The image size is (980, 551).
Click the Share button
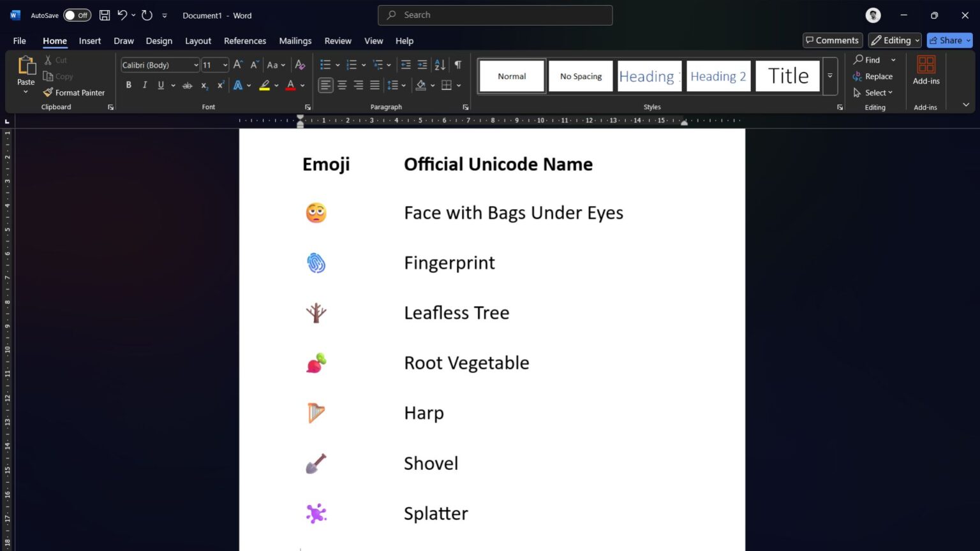point(949,40)
